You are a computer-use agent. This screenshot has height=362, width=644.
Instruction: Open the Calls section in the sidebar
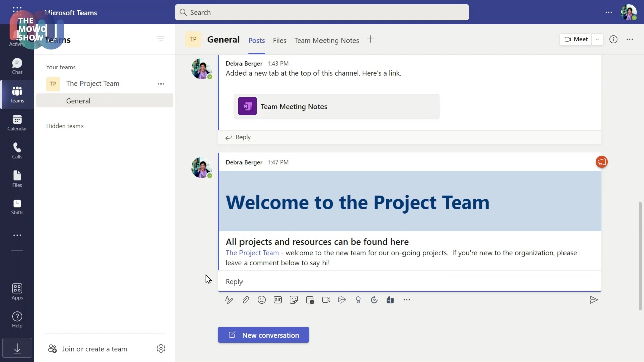coord(17,150)
